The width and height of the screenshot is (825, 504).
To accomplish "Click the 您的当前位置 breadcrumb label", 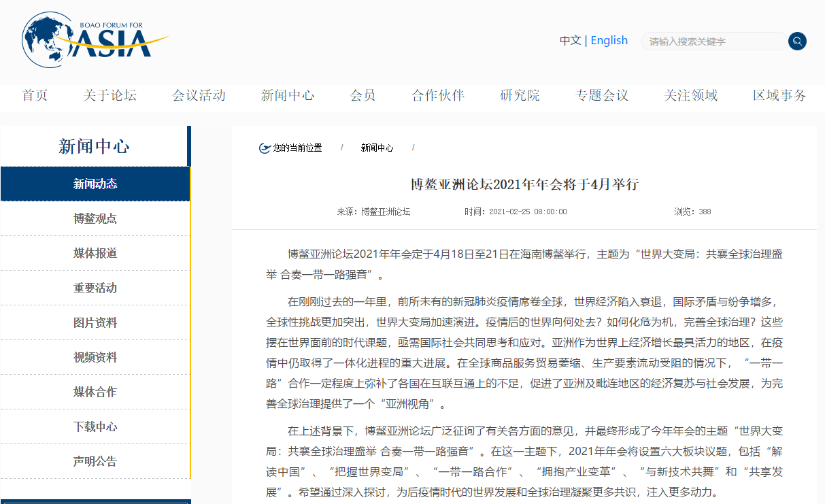I will click(298, 148).
